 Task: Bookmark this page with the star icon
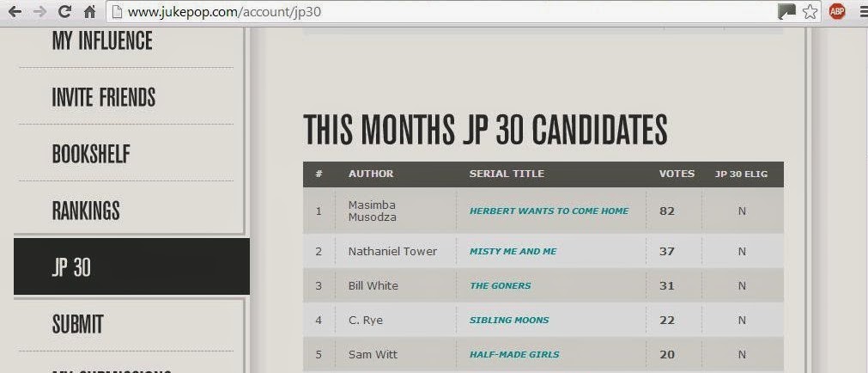click(x=810, y=12)
